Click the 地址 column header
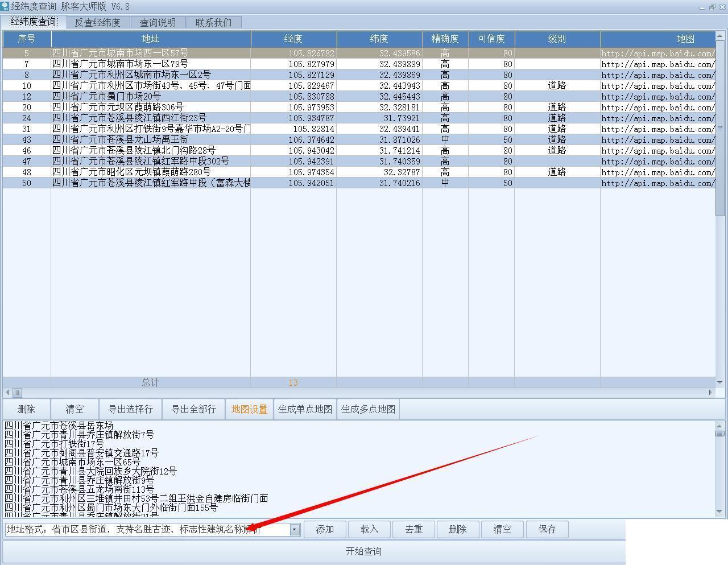 (x=151, y=39)
